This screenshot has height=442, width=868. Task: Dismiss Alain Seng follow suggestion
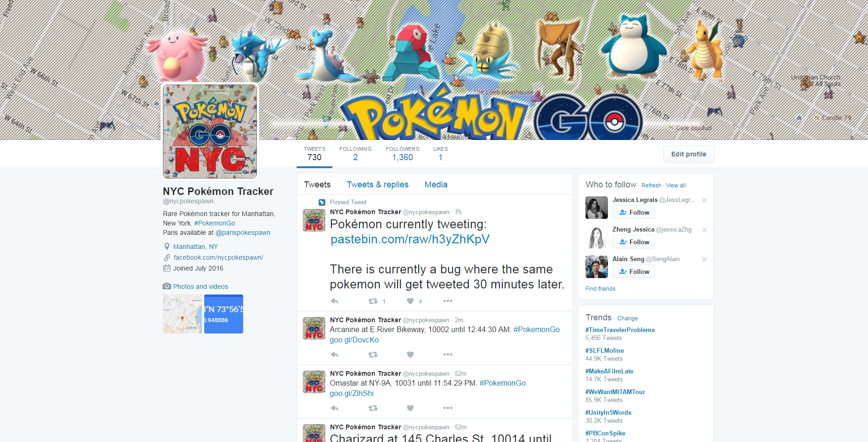(x=704, y=259)
